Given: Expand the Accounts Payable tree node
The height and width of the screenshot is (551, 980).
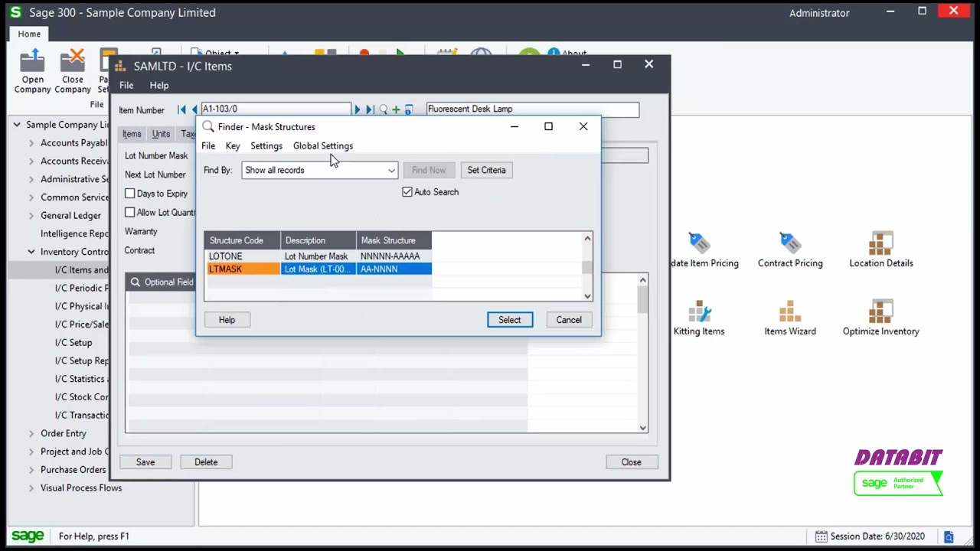Looking at the screenshot, I should tap(31, 143).
